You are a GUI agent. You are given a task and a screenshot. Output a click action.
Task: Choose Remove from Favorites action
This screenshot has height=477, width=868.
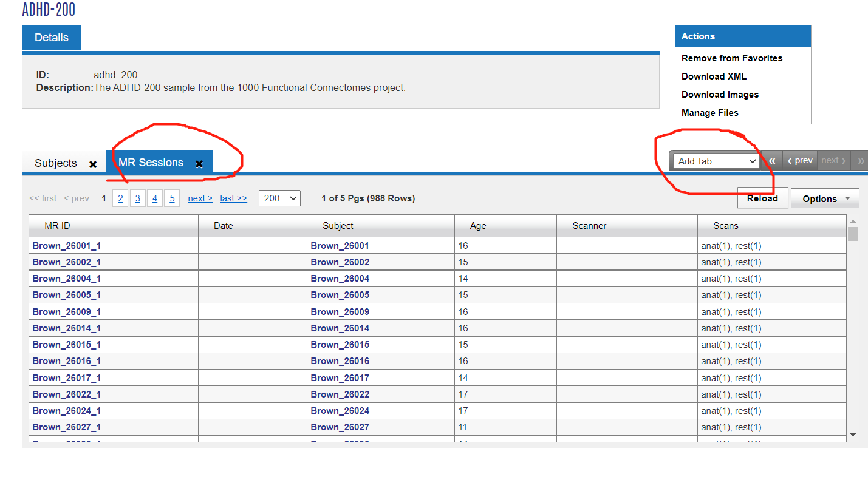coord(731,58)
